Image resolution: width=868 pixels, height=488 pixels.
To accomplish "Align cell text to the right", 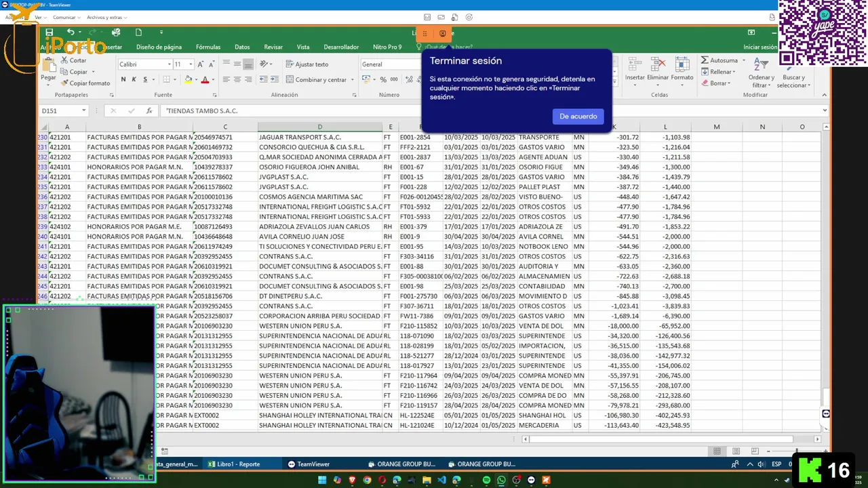I will coord(248,79).
